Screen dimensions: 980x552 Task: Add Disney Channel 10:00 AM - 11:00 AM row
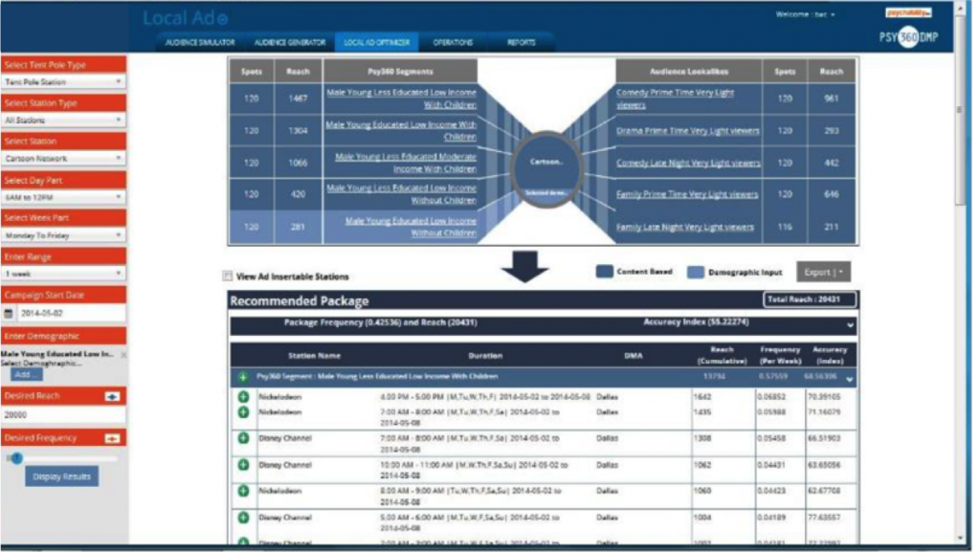pos(243,465)
